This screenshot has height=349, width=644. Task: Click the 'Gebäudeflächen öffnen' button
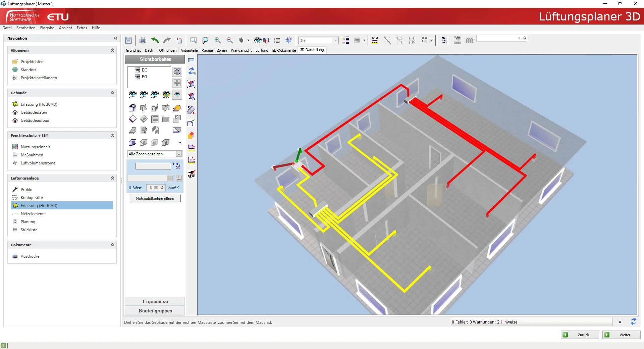tap(155, 199)
